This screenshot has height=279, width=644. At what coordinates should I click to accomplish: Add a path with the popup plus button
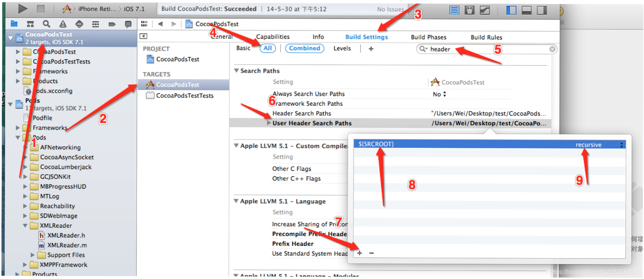tap(360, 253)
